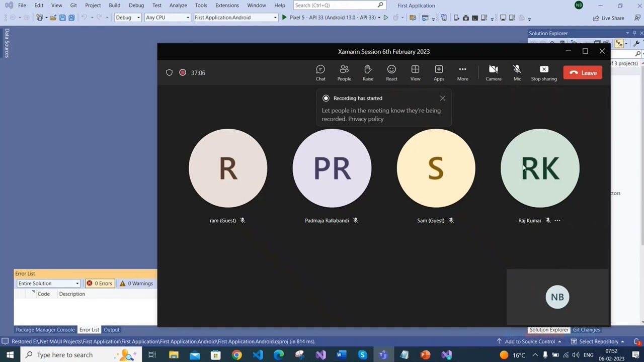This screenshot has width=644, height=362.
Task: Select Sam (Guest) participant avatar
Action: (436, 168)
